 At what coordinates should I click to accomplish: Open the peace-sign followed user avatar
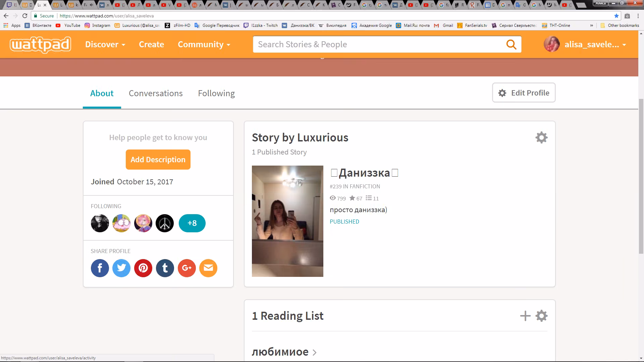(x=165, y=223)
